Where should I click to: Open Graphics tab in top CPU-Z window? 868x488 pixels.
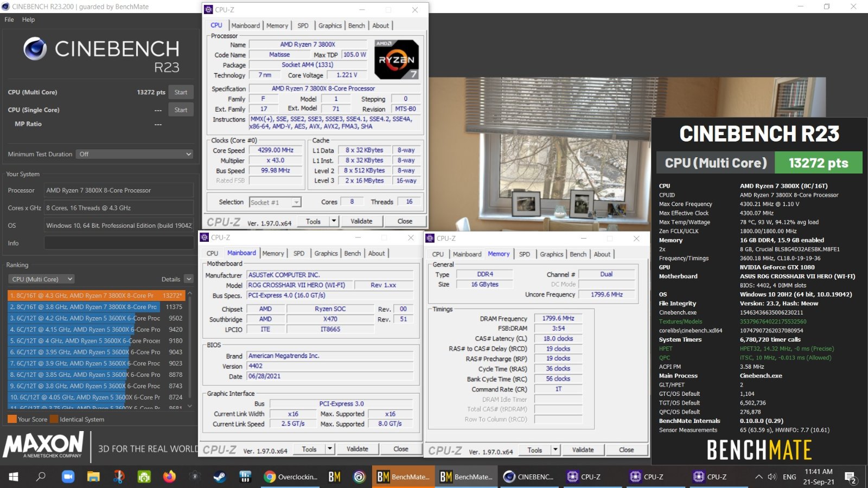point(330,25)
